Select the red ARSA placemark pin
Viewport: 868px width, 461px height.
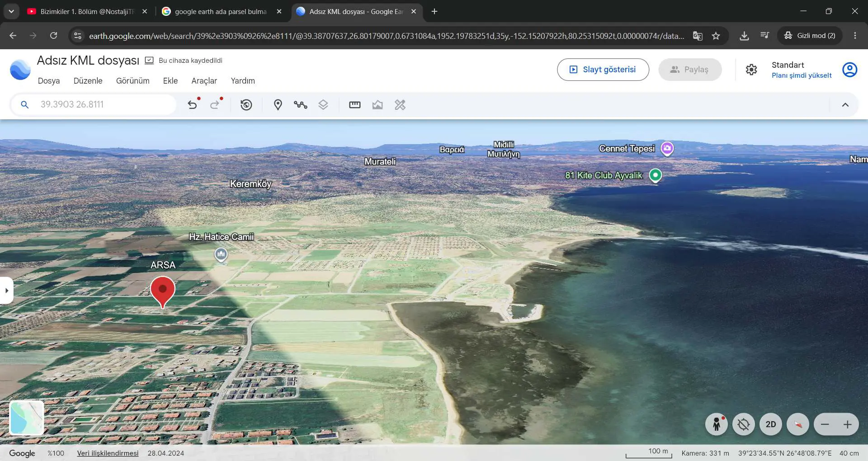point(163,292)
